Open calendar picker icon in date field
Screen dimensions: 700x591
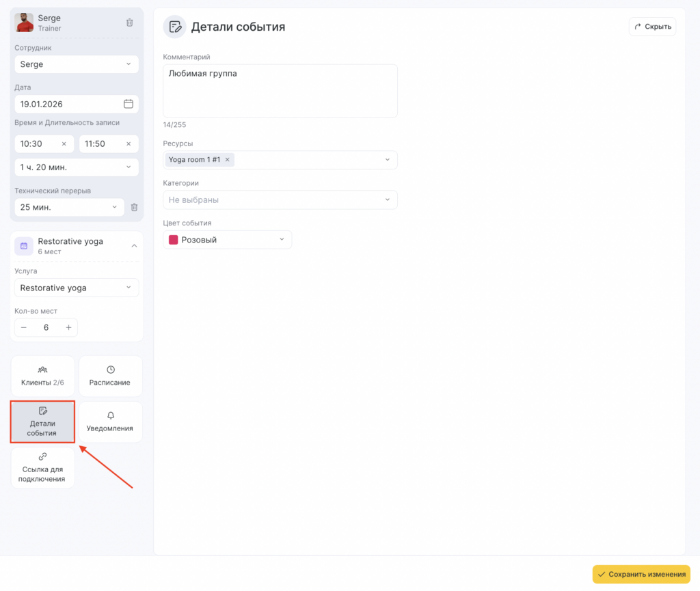[x=128, y=104]
